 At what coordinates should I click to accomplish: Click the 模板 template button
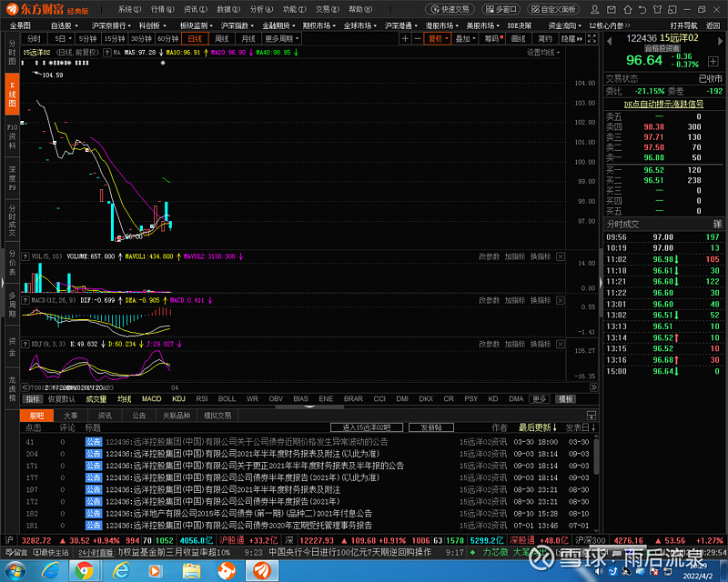coord(565,398)
